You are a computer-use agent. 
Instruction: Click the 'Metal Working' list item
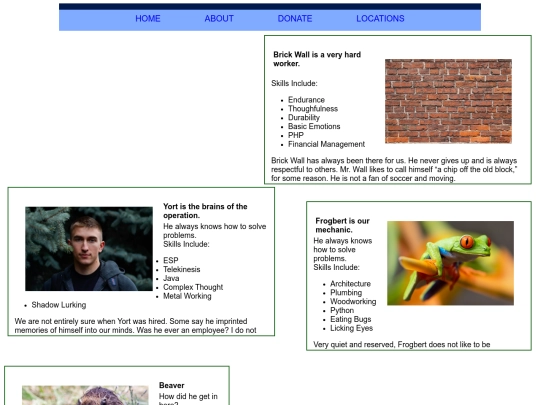[187, 296]
